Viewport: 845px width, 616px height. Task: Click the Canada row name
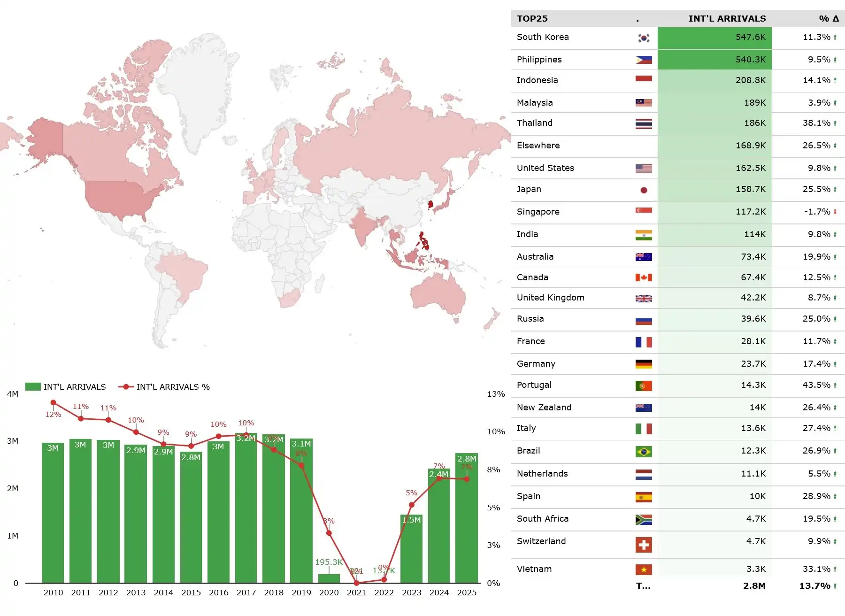(532, 277)
